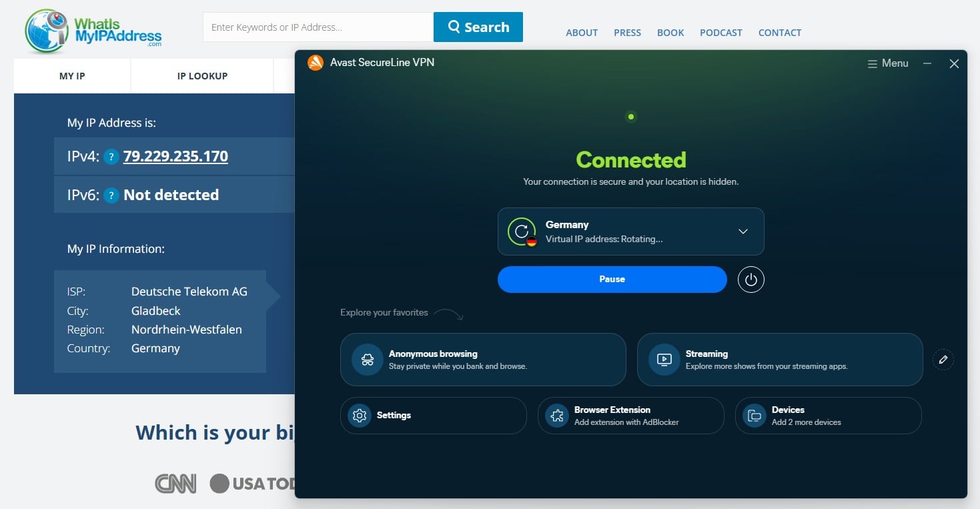Open the 79.229.235.170 IP address link
The height and width of the screenshot is (509, 980).
pyautogui.click(x=175, y=157)
